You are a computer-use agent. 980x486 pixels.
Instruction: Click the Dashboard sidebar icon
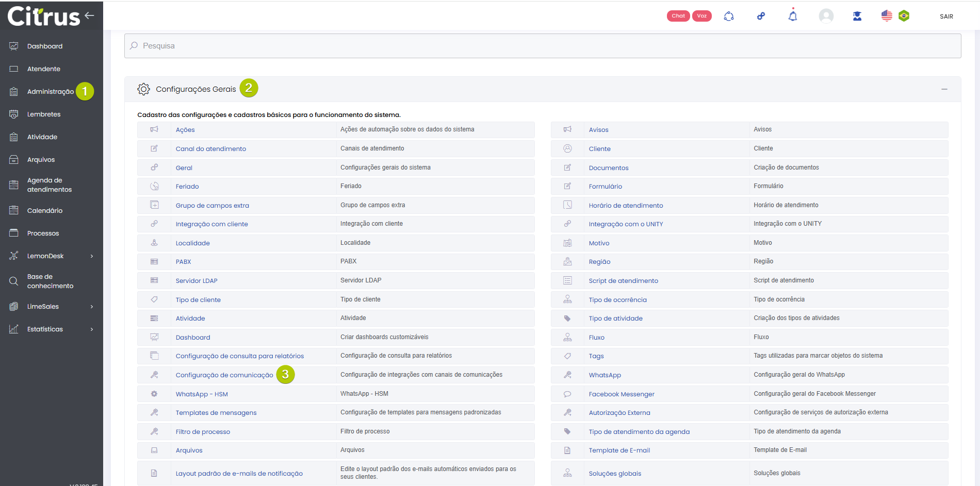[x=14, y=46]
